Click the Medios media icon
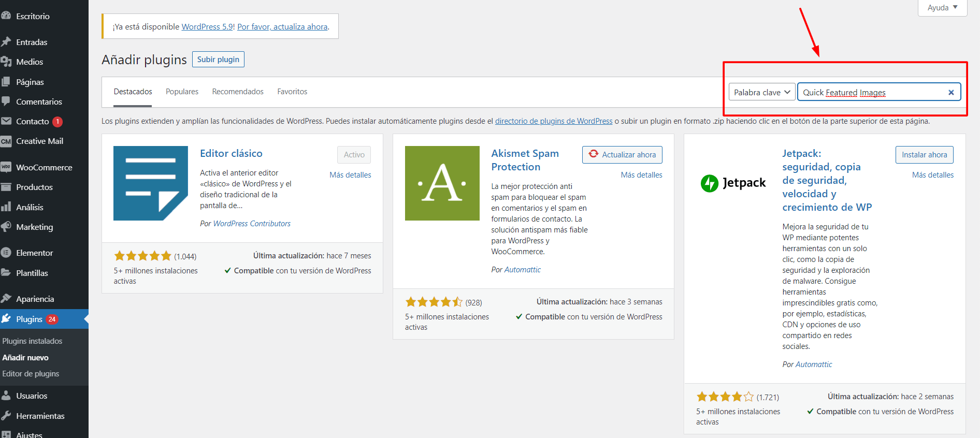The width and height of the screenshot is (980, 438). point(6,62)
